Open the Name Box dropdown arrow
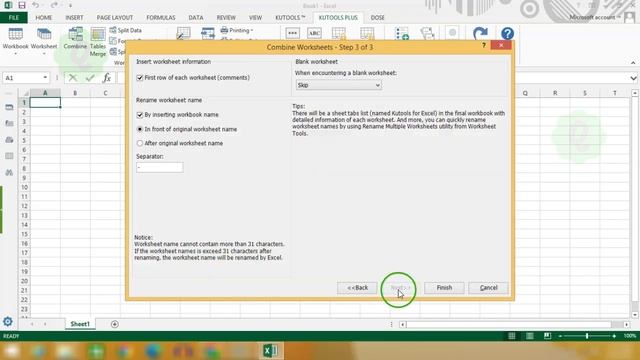Screen dimensions: 640x360 pyautogui.click(x=45, y=78)
